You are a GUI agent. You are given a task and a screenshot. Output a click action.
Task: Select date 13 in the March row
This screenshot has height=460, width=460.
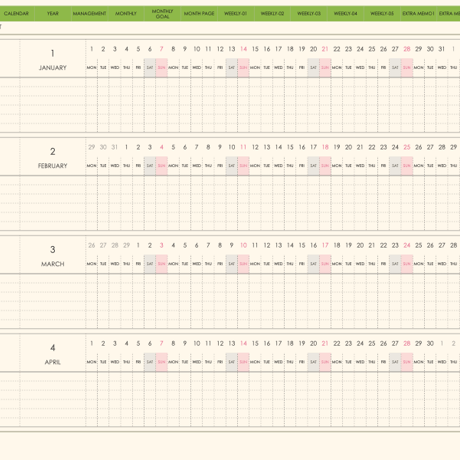click(278, 245)
